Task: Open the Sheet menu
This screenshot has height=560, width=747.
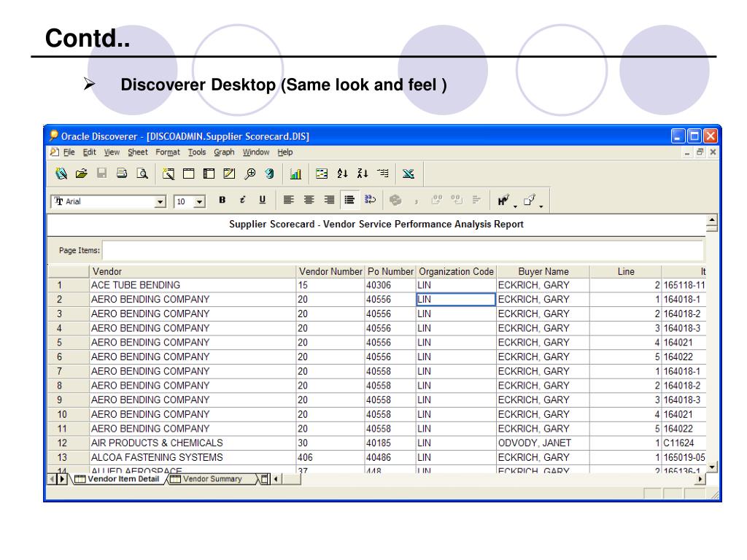Action: click(138, 152)
